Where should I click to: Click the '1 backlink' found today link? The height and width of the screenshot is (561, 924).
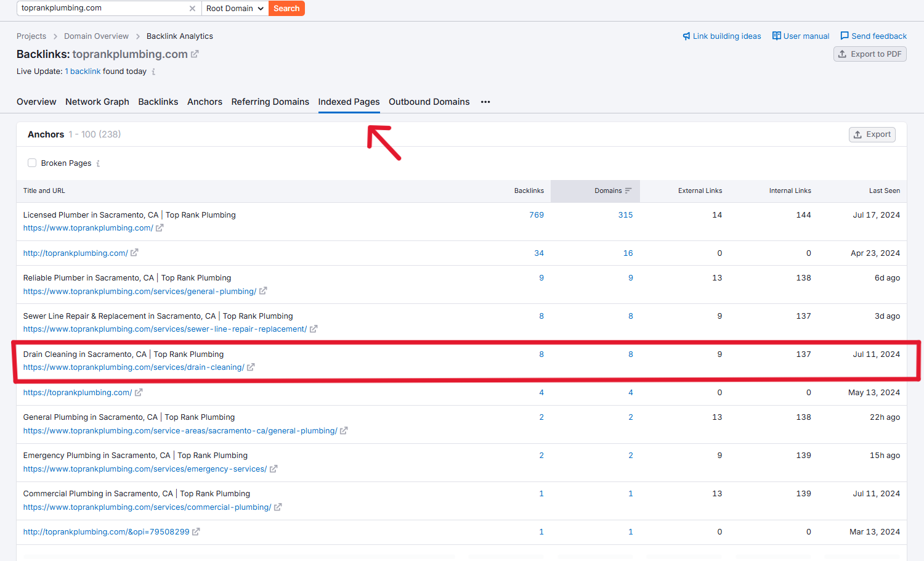point(83,72)
